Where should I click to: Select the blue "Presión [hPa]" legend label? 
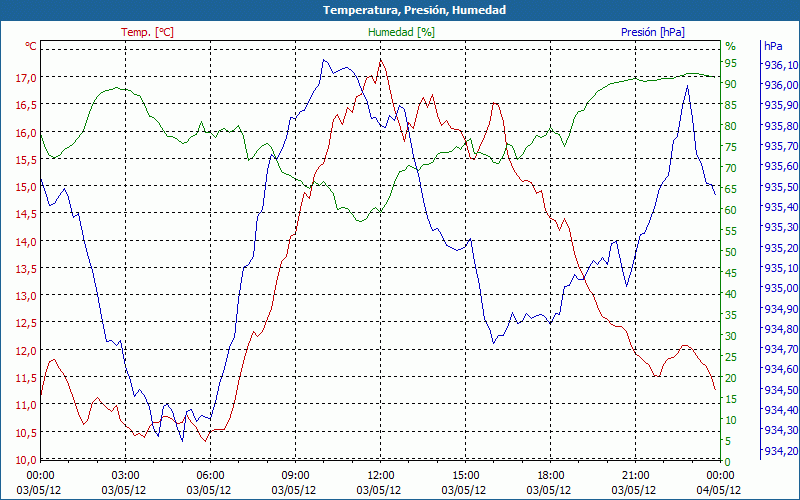point(653,32)
